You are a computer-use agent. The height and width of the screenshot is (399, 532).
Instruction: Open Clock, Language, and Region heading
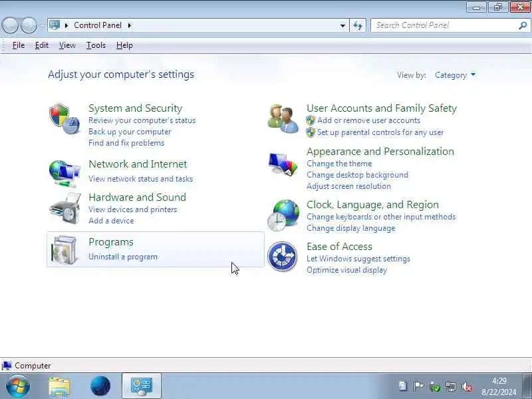(x=372, y=205)
